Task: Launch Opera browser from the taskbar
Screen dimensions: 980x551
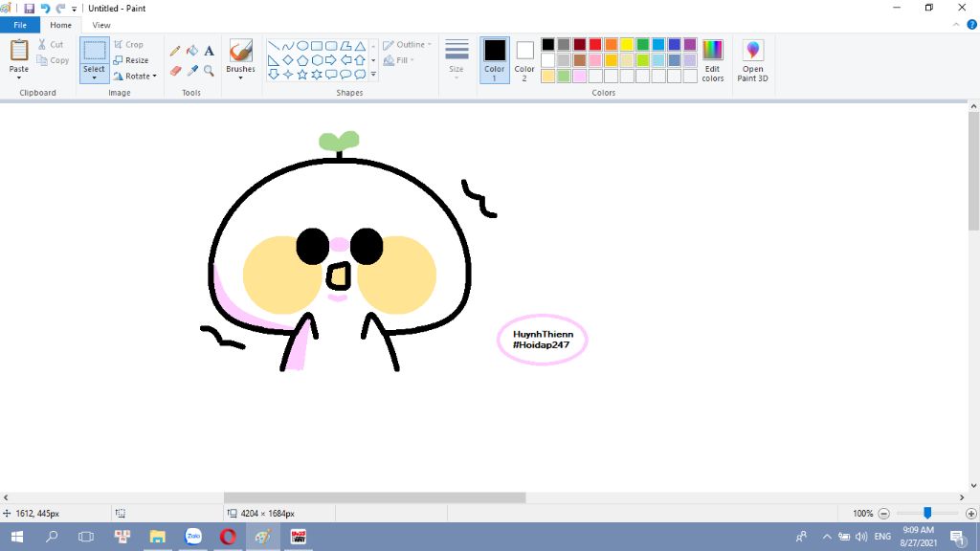Action: pyautogui.click(x=228, y=536)
